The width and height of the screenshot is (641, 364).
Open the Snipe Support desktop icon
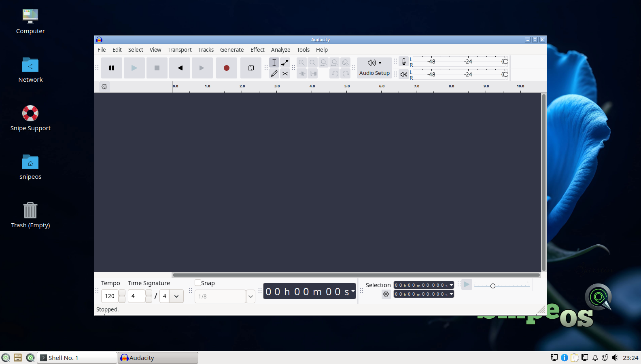(x=30, y=119)
